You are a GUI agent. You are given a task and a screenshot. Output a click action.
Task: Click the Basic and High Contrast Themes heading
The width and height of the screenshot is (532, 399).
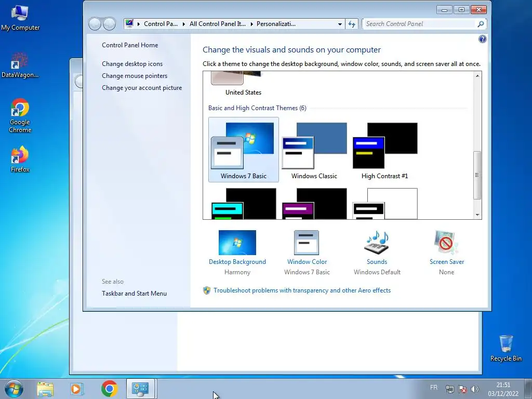(257, 108)
